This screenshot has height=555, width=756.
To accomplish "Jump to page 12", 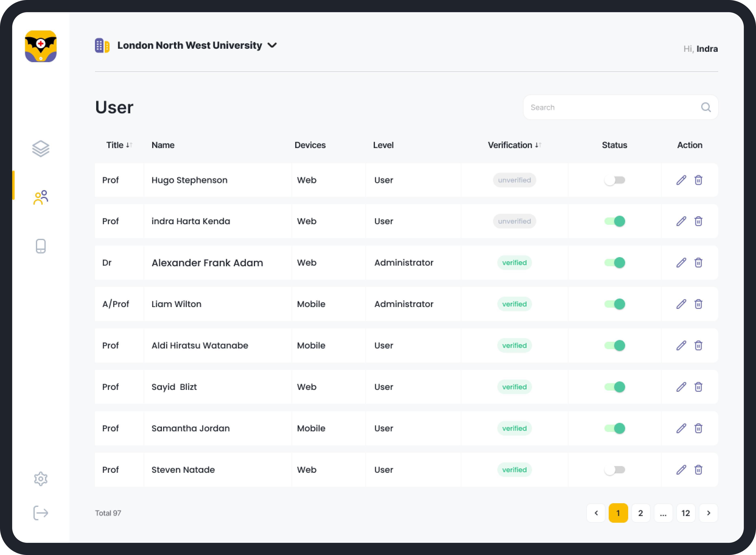I will coord(686,513).
